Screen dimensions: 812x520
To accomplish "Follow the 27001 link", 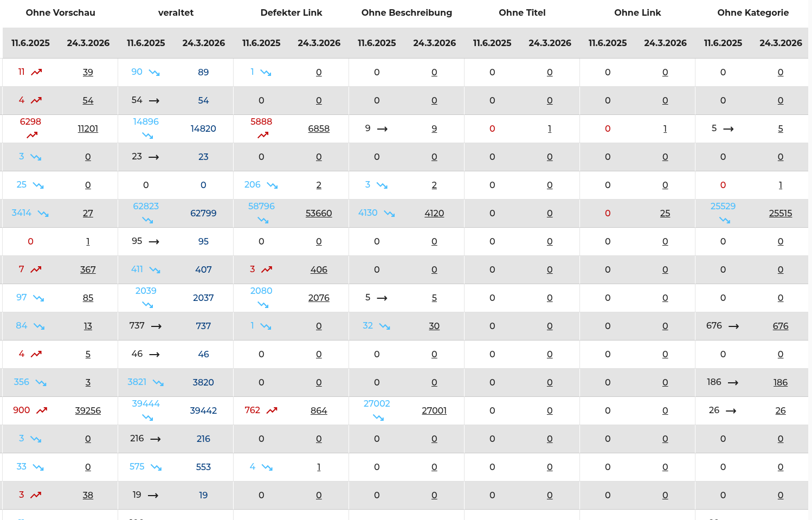I will click(x=434, y=410).
